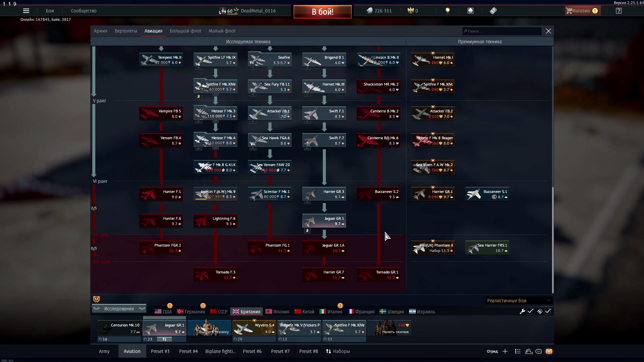
Task: Click the exclamation badge above Германия
Action: click(x=203, y=306)
